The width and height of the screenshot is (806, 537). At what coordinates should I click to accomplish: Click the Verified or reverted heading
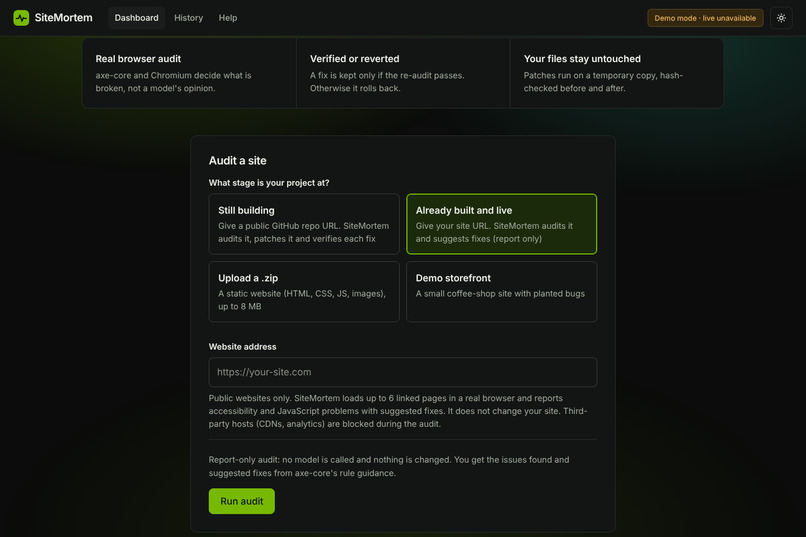tap(354, 59)
